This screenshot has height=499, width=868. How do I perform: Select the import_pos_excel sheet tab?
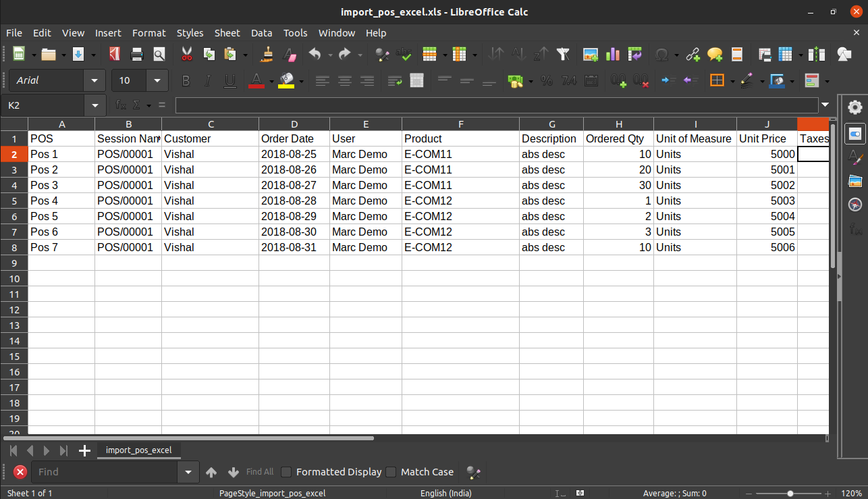pos(138,450)
